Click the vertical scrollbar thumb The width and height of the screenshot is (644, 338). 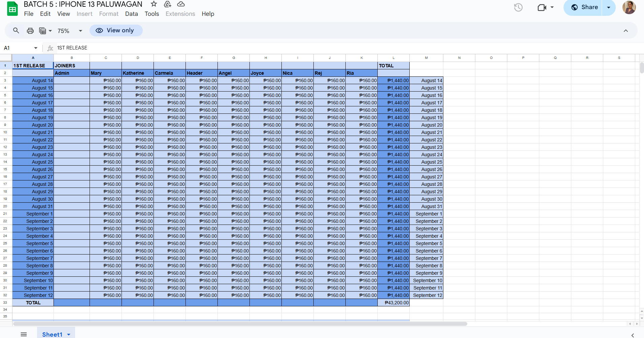click(642, 68)
